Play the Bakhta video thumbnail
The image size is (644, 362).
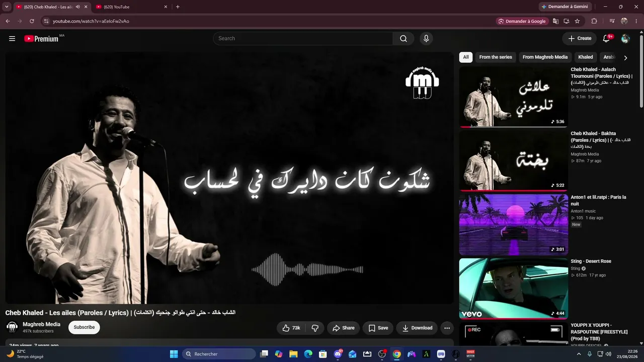point(514,161)
